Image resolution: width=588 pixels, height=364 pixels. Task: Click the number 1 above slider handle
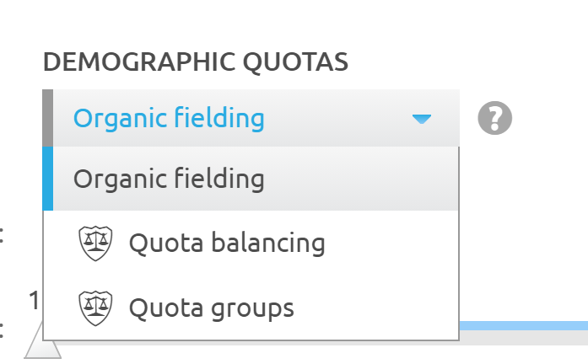click(35, 301)
